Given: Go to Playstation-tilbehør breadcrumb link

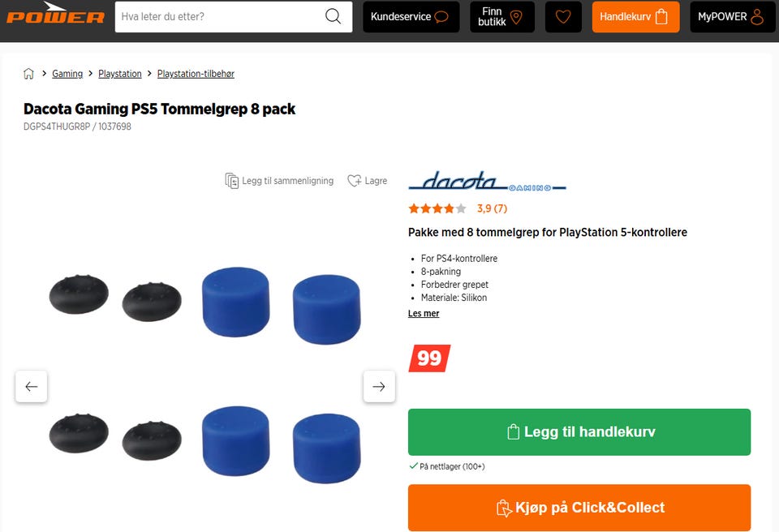Looking at the screenshot, I should pos(196,74).
